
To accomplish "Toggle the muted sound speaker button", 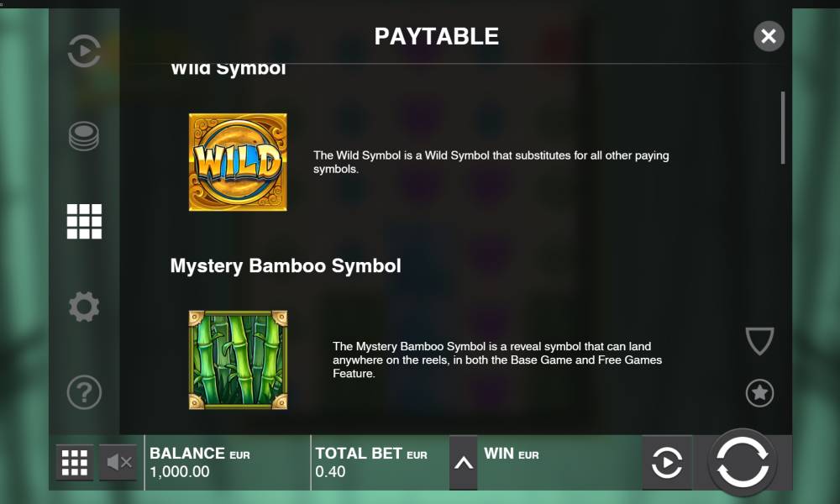I will click(119, 462).
